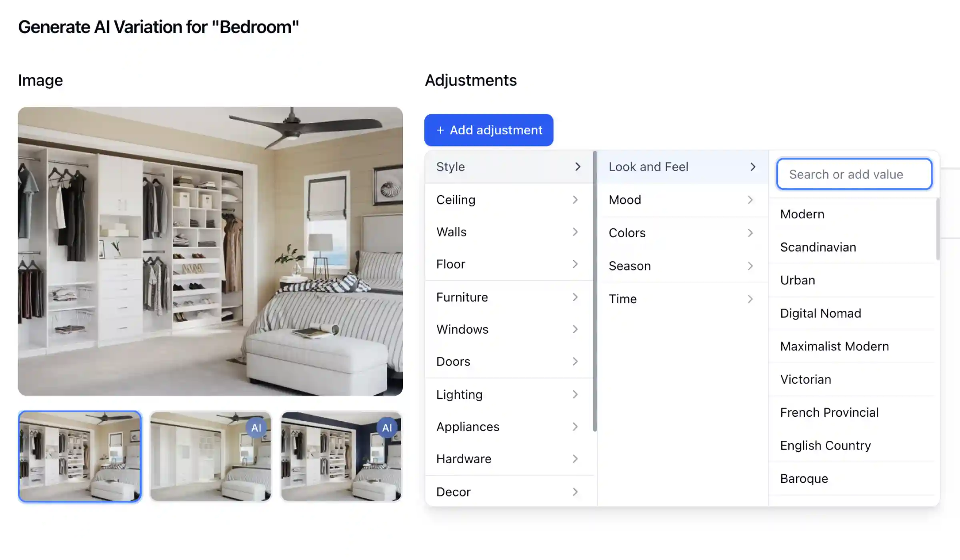This screenshot has width=960, height=560.
Task: Open the Time submenu
Action: tap(680, 298)
